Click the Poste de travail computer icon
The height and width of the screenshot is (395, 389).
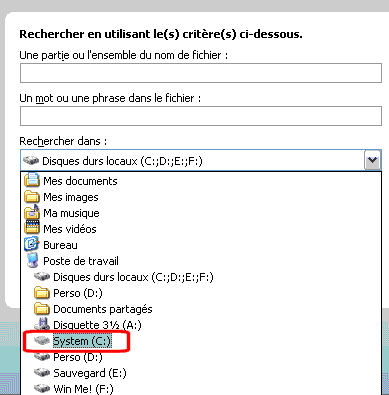tap(32, 260)
